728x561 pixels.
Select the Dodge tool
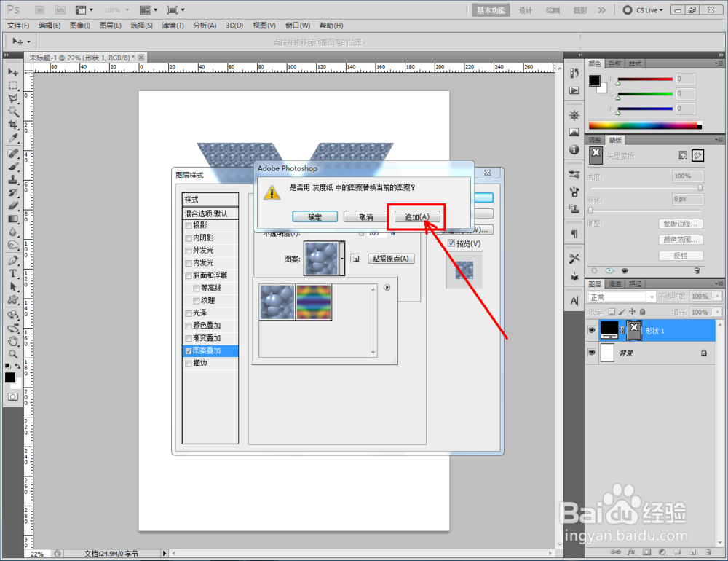point(13,245)
